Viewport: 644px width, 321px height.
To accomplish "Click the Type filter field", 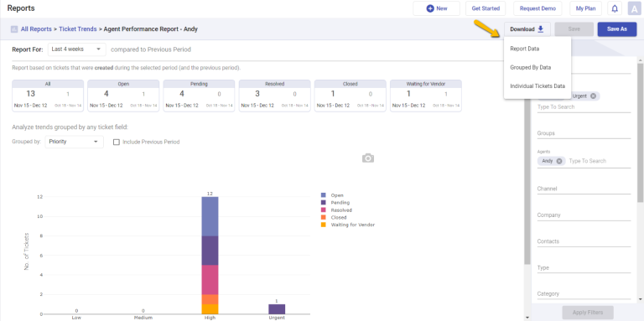I will click(584, 267).
